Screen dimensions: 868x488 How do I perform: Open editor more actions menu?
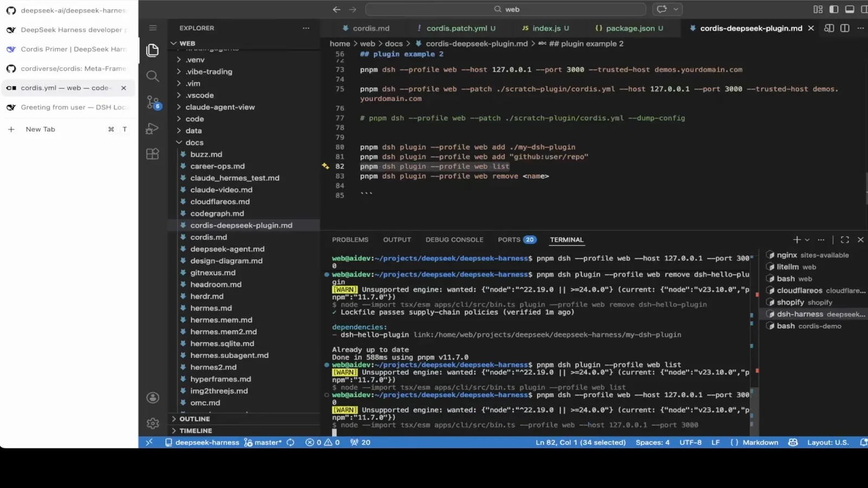(x=860, y=28)
